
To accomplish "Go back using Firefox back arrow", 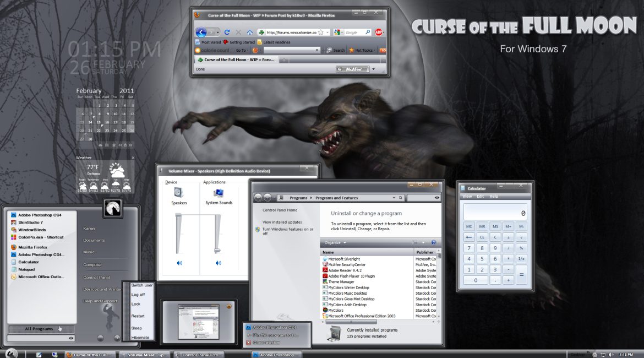I will pyautogui.click(x=201, y=32).
